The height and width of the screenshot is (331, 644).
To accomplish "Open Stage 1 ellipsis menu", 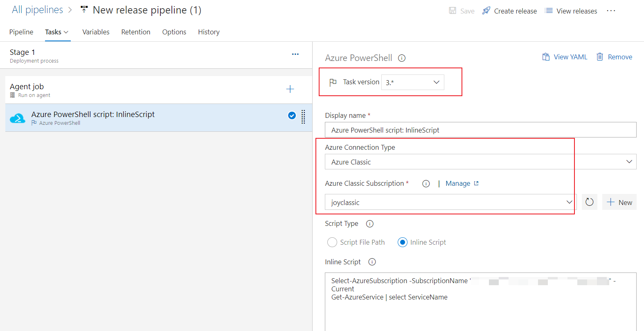I will coord(295,54).
